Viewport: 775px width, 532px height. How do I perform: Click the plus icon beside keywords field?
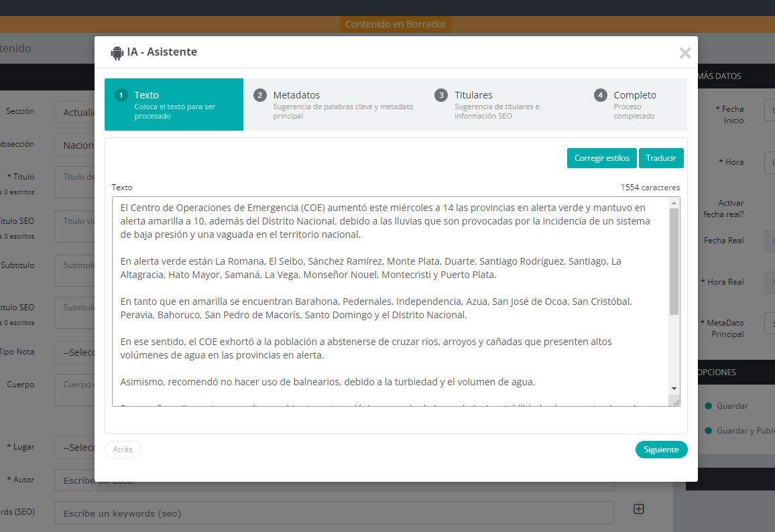pyautogui.click(x=638, y=509)
